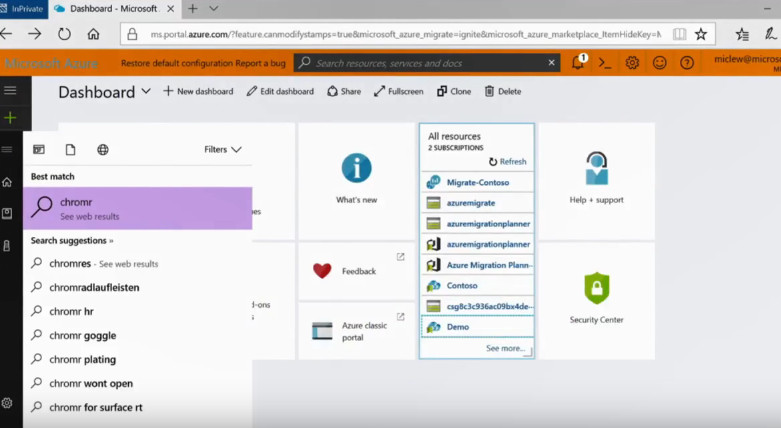
Task: Choose chromr goggle suggestion
Action: click(137, 335)
